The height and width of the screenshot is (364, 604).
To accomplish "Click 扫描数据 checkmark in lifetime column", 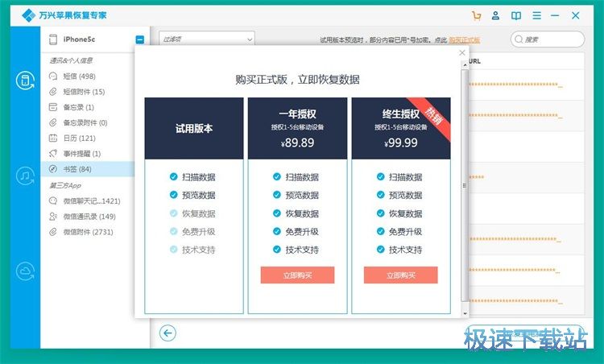I will (x=381, y=177).
